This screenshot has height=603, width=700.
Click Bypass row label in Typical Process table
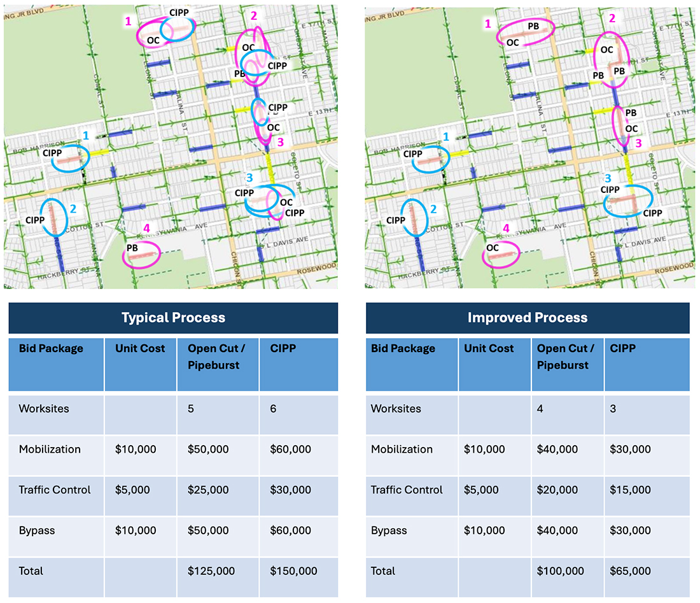(x=36, y=530)
